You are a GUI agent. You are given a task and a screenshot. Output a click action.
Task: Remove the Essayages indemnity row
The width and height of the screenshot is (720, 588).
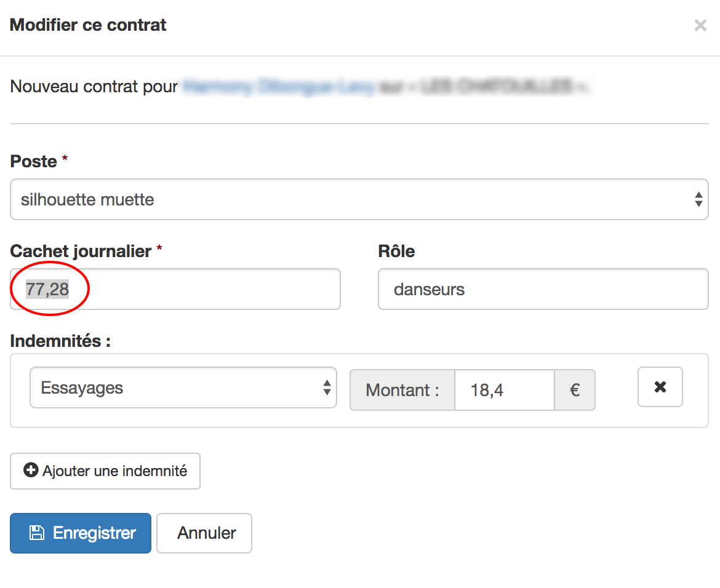point(660,387)
